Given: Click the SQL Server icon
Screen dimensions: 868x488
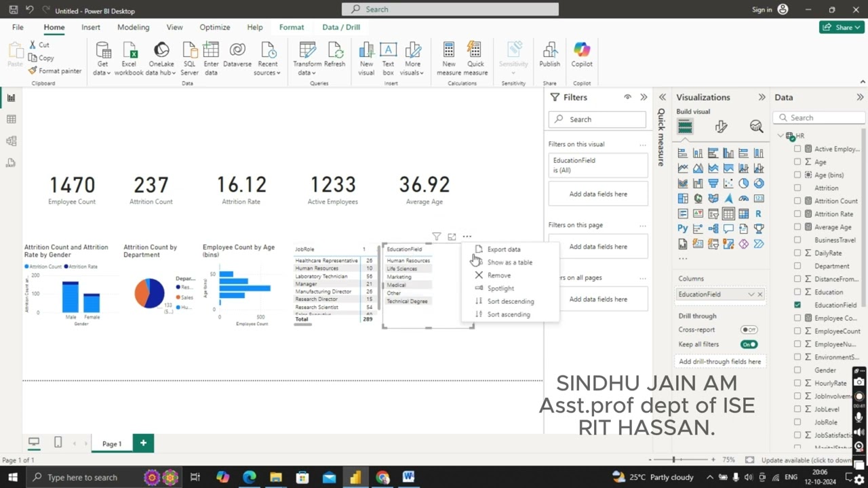Looking at the screenshot, I should pos(190,51).
